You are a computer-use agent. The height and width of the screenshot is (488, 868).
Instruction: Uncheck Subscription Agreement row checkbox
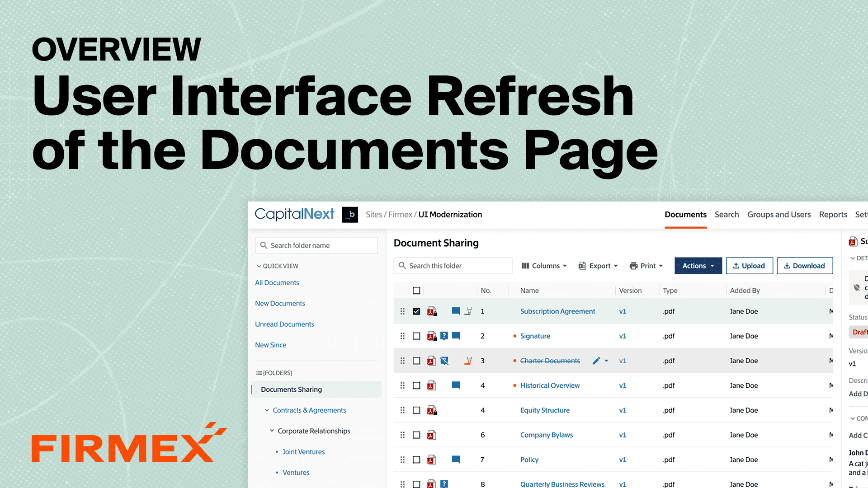click(x=416, y=311)
